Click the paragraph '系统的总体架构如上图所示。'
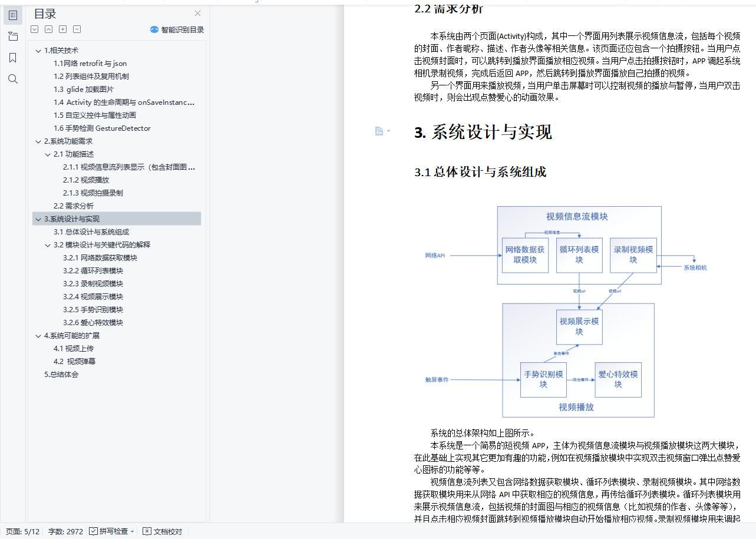The height and width of the screenshot is (539, 756). click(x=483, y=434)
